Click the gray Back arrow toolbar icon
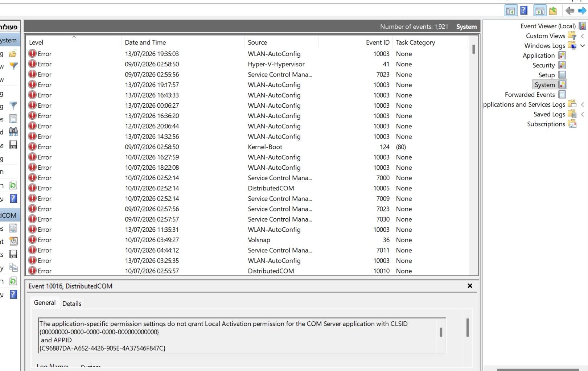588x371 pixels. pos(570,11)
